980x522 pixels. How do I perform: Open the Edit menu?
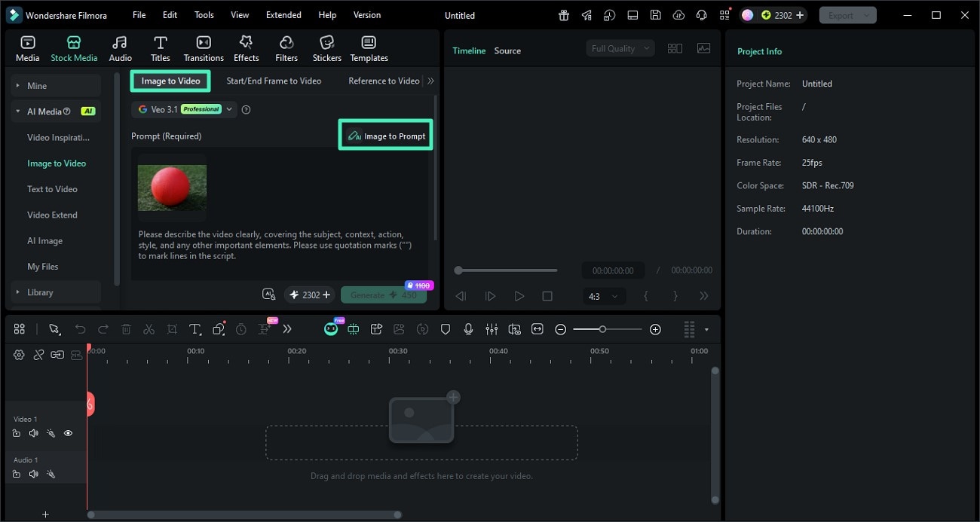point(170,15)
